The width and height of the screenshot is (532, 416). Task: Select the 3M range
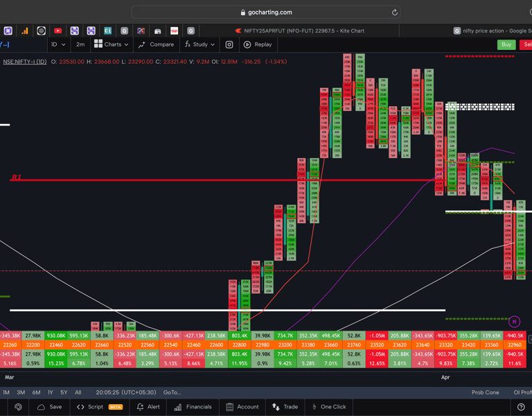[x=21, y=392]
